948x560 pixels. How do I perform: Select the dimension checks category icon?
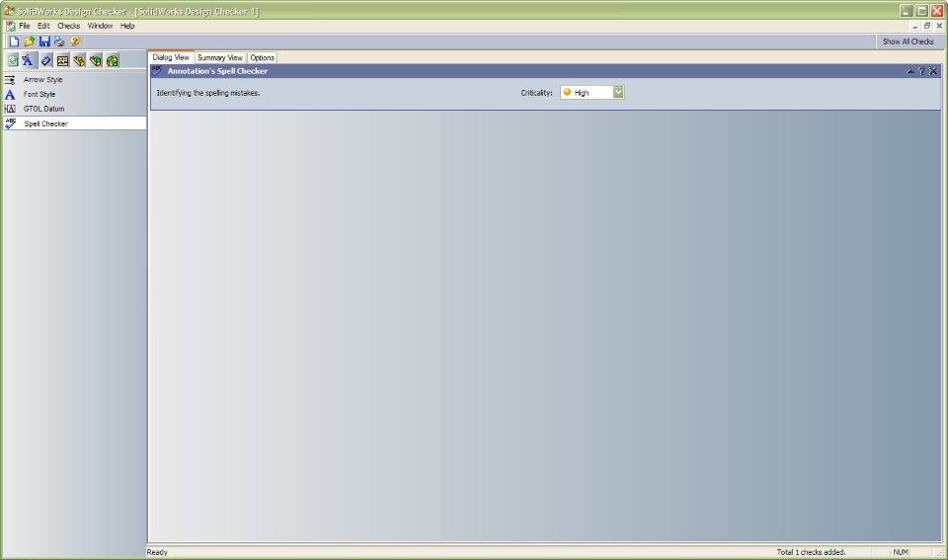click(46, 60)
